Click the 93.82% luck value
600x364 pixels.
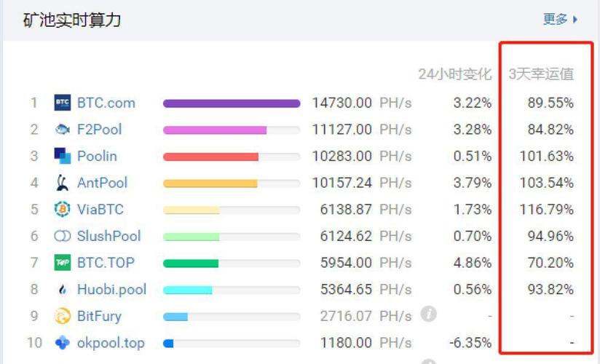[550, 289]
